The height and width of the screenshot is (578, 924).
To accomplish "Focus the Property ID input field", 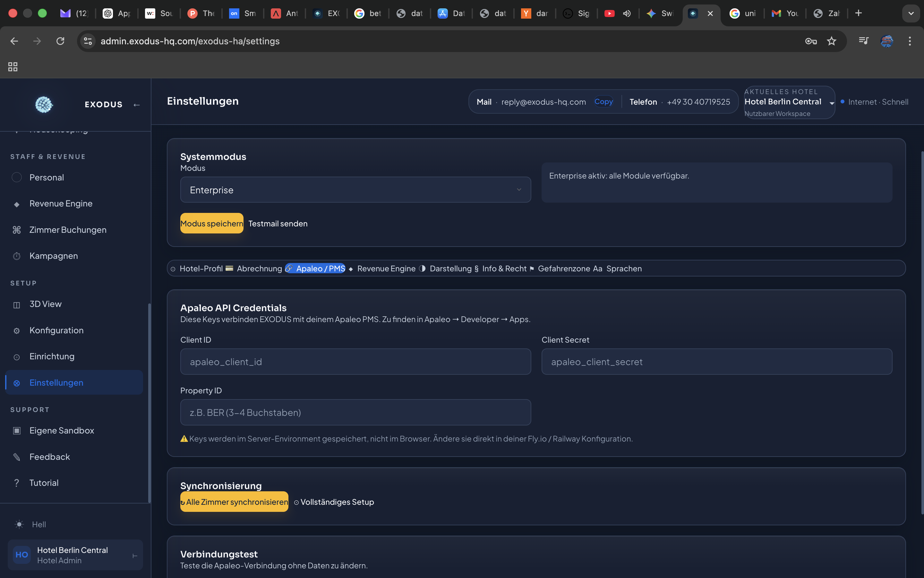I will pos(355,412).
